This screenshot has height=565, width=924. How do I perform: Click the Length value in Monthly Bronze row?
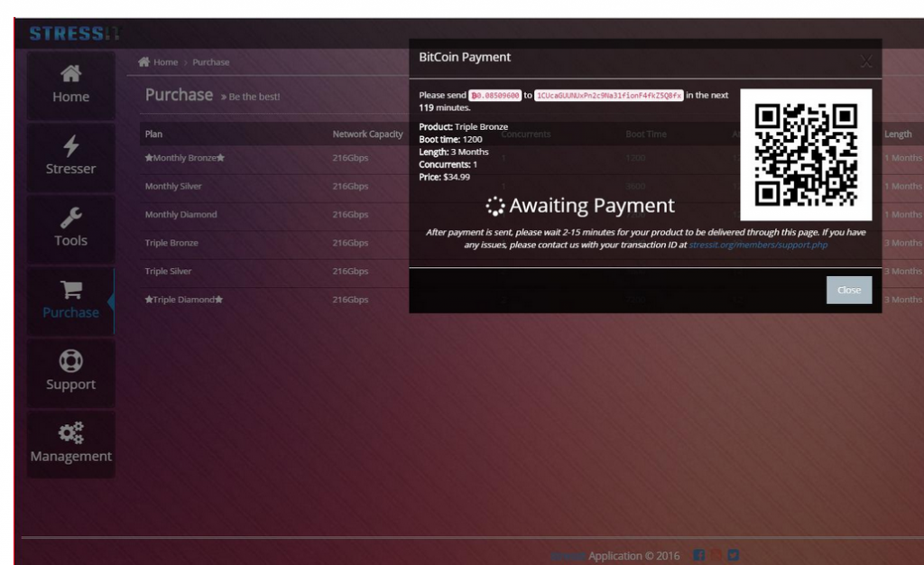point(902,158)
